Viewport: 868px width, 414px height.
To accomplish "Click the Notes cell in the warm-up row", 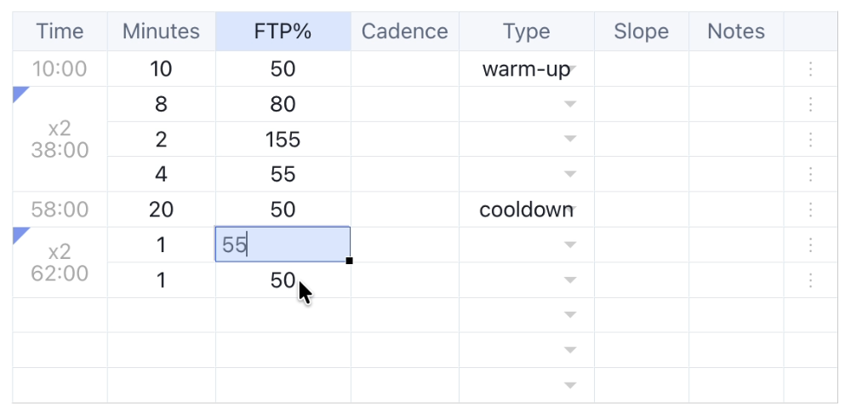I will pos(735,69).
